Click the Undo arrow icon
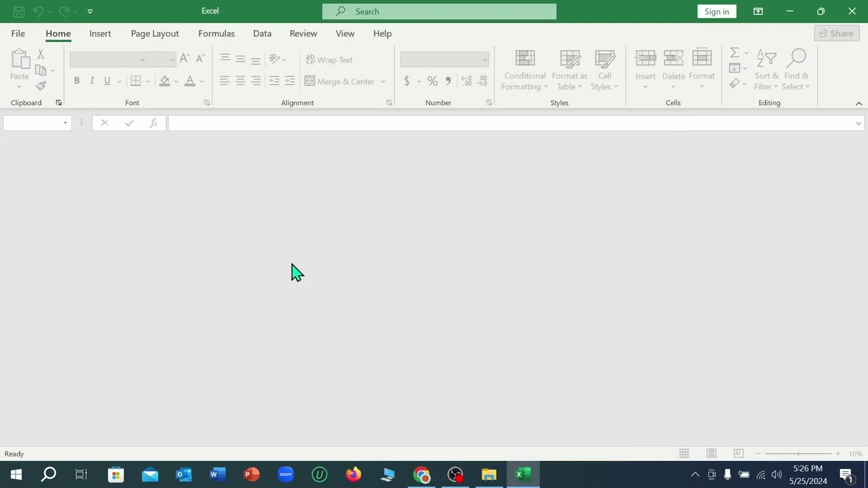This screenshot has height=488, width=868. coord(39,12)
